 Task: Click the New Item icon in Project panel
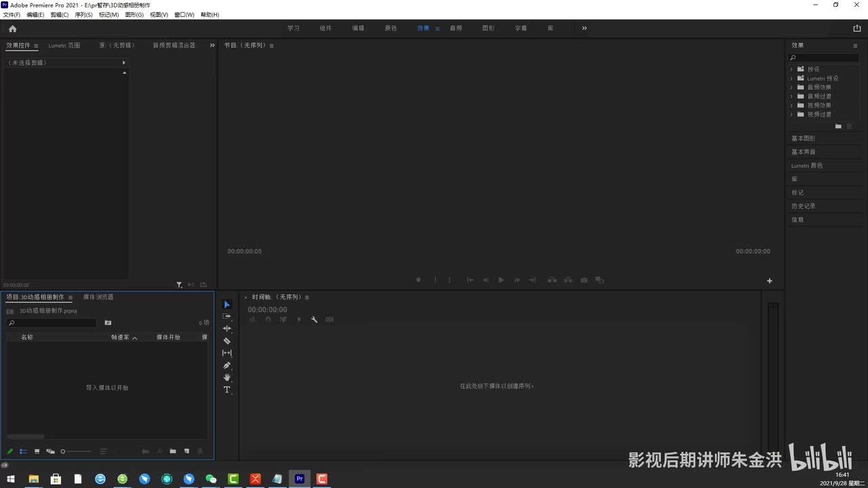point(186,451)
